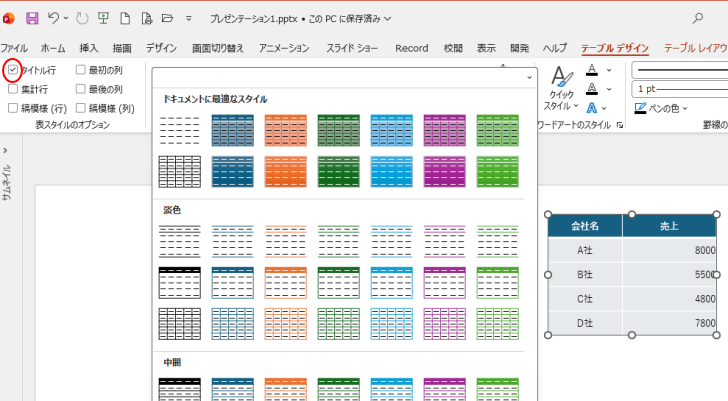Open the デザイン tab

[161, 48]
